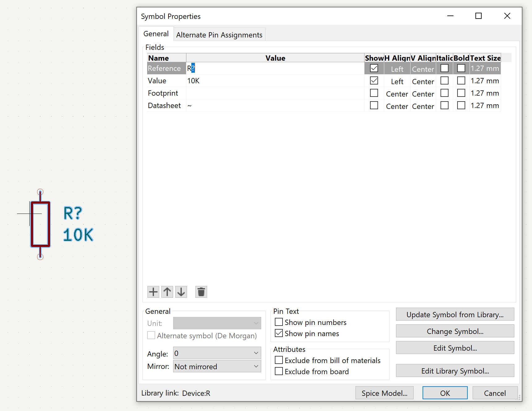The width and height of the screenshot is (532, 411).
Task: Enable Bold formatting for the Reference field
Action: pos(461,68)
